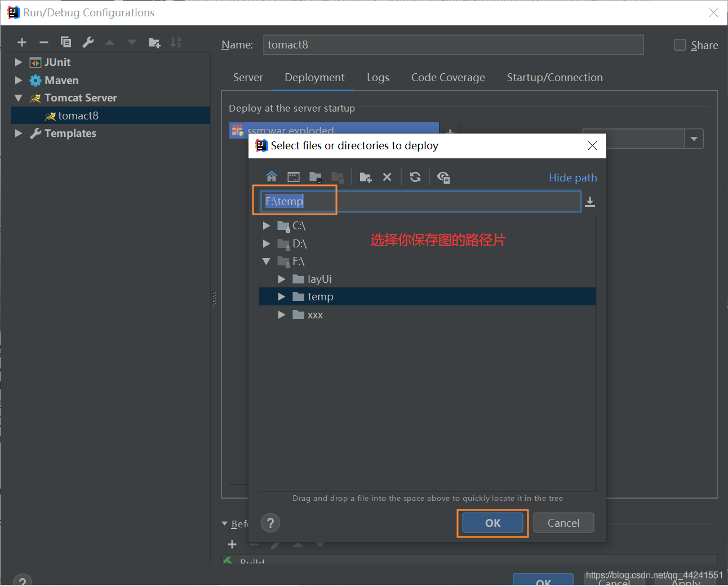Select the tomact8 configuration
728x586 pixels.
(110, 116)
